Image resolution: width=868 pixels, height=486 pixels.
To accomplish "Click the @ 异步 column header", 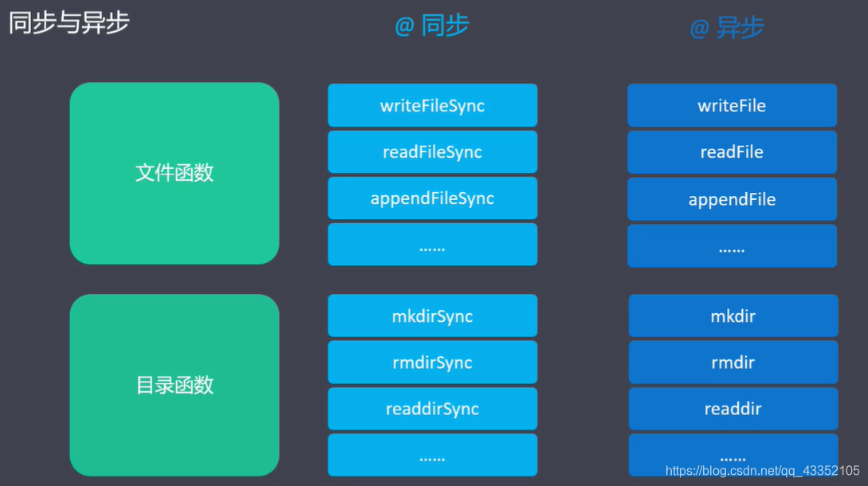I will (x=725, y=25).
